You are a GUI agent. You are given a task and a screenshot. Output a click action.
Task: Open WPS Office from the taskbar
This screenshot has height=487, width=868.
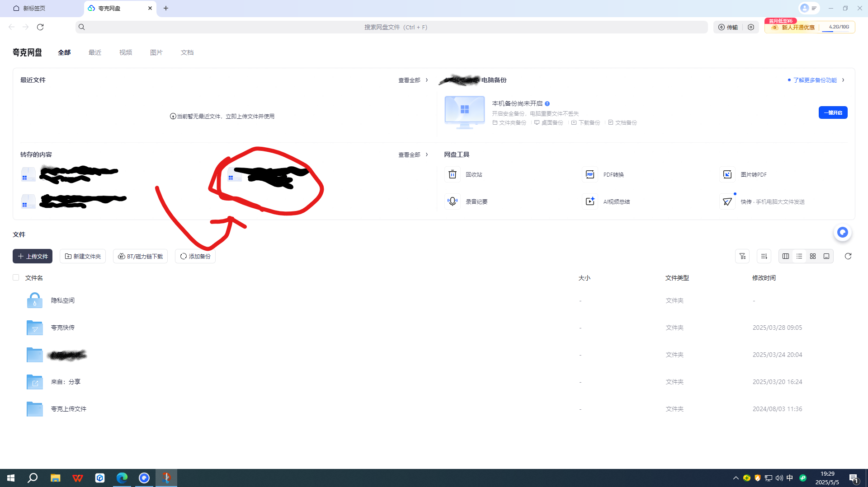(x=78, y=478)
